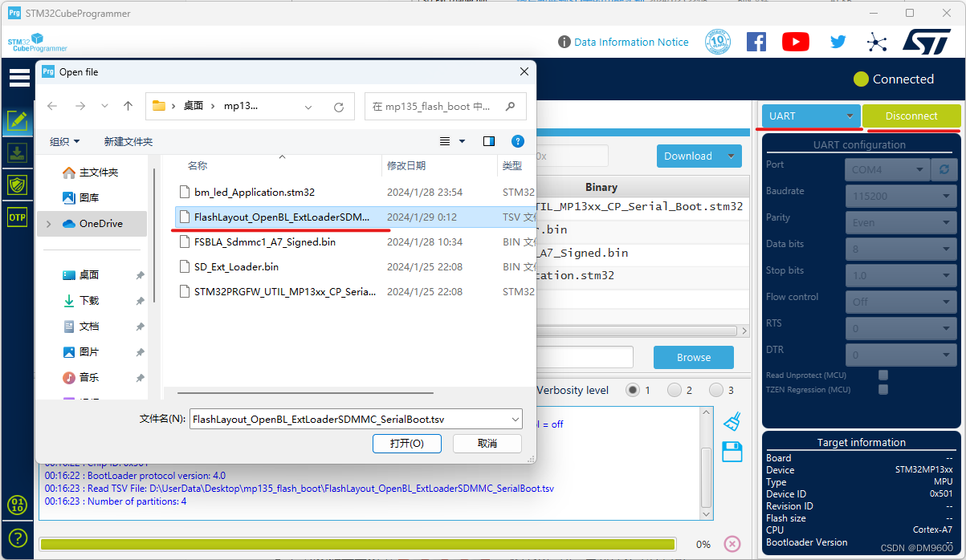Select verbosity level 2

pyautogui.click(x=675, y=390)
